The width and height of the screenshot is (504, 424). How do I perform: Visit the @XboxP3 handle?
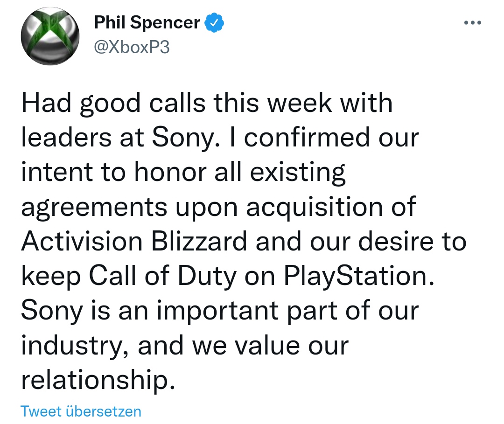132,47
